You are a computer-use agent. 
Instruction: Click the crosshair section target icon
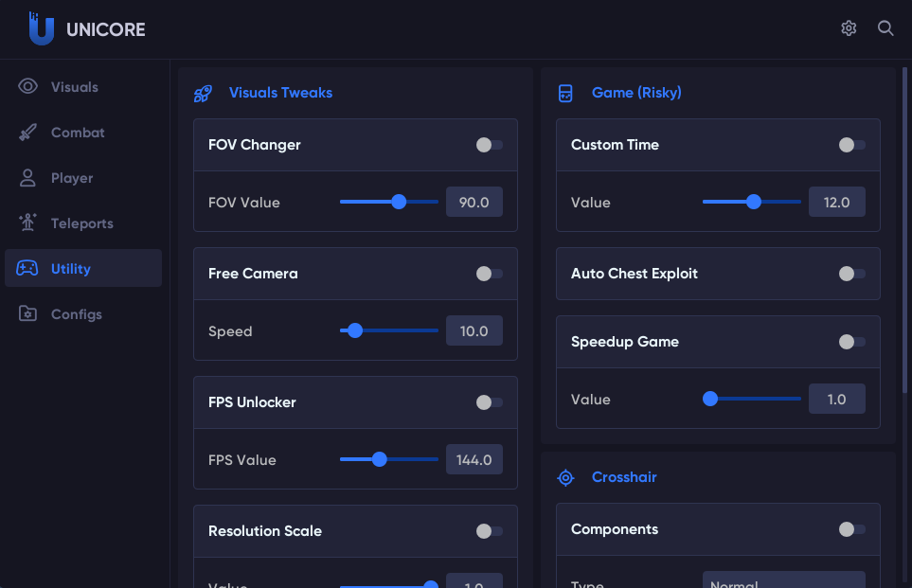pos(565,478)
